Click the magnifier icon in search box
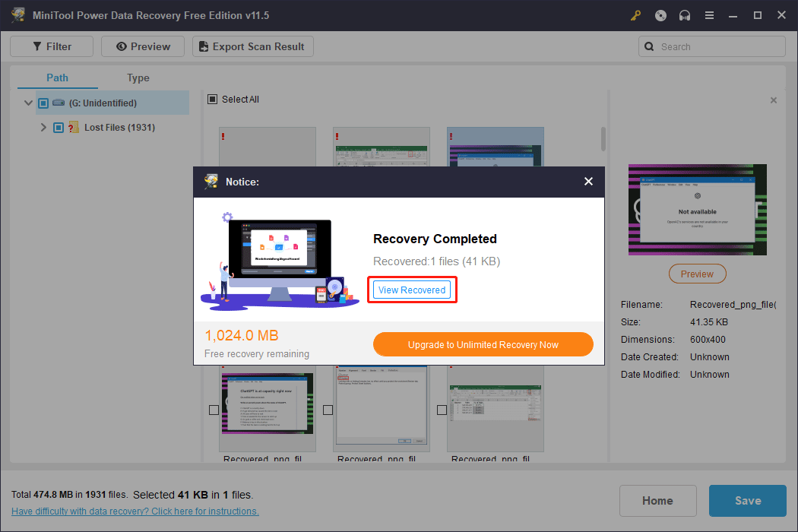The height and width of the screenshot is (532, 798). [x=650, y=46]
